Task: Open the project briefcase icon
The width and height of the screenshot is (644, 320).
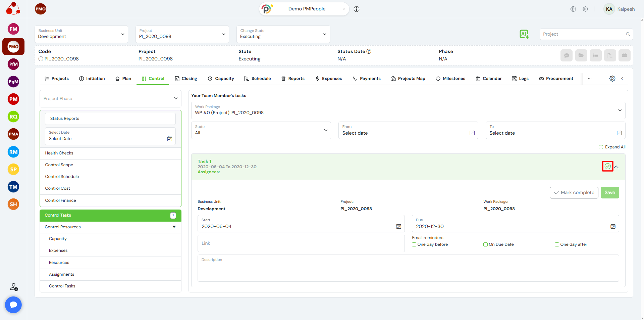Action: [x=625, y=55]
